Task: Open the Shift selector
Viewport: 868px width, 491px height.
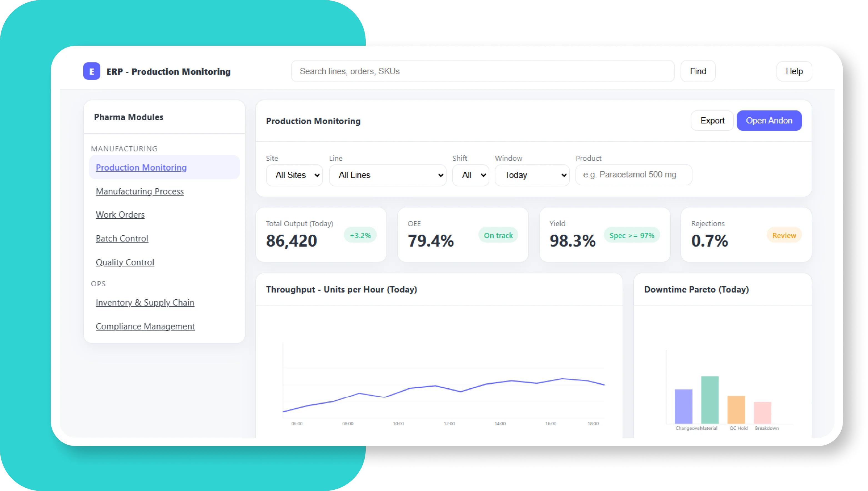Action: [470, 175]
